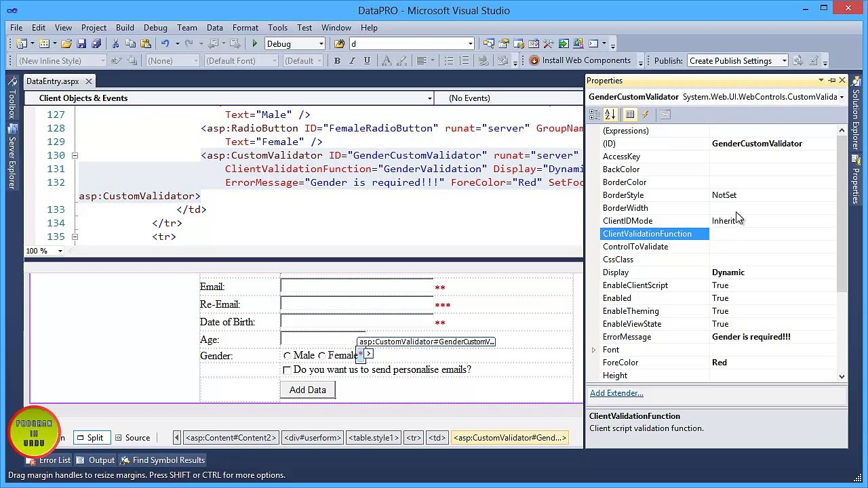This screenshot has width=868, height=488.
Task: Select the Male radio button
Action: [287, 356]
